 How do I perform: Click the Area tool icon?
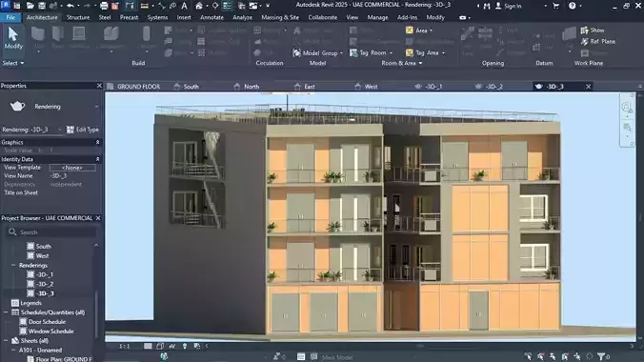click(x=410, y=30)
